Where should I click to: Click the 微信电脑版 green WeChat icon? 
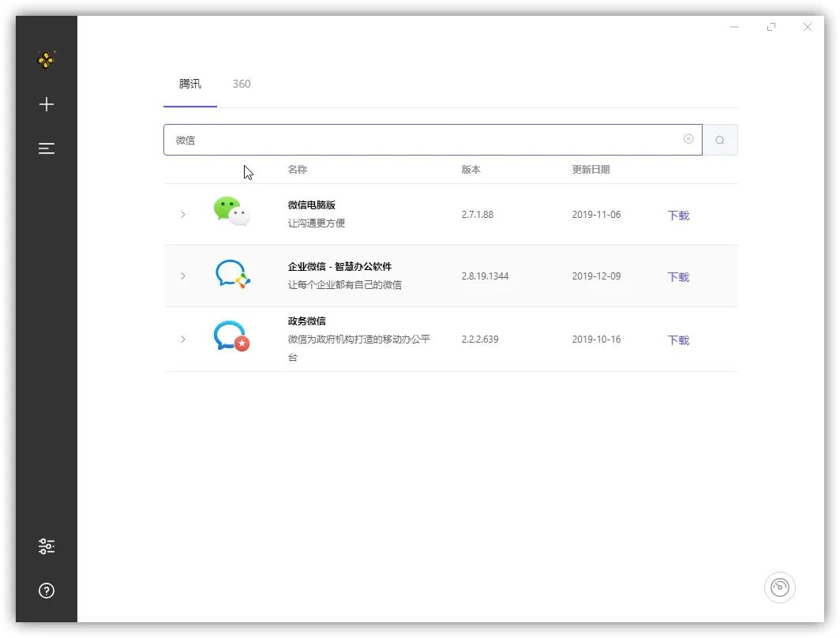230,212
